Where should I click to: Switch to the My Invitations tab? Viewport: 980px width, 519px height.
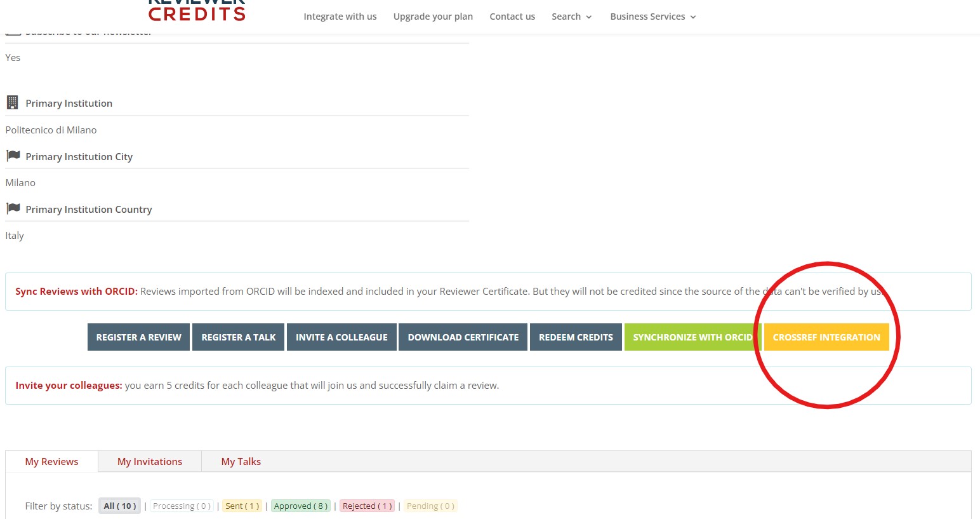(150, 462)
